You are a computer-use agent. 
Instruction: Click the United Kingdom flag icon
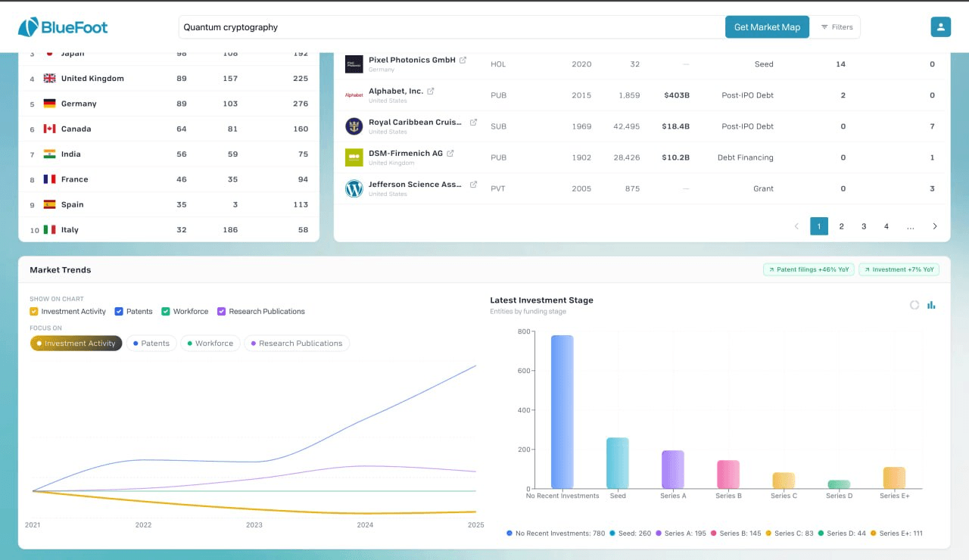coord(50,78)
